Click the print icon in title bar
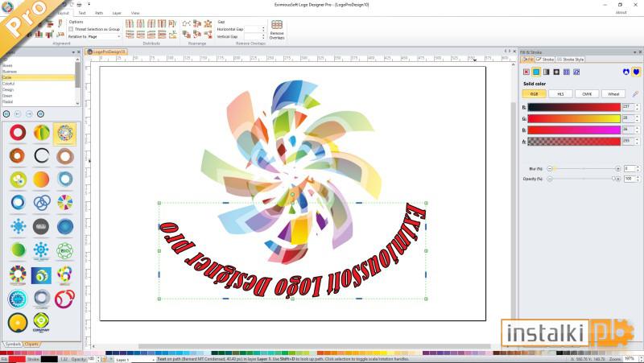 (79, 5)
